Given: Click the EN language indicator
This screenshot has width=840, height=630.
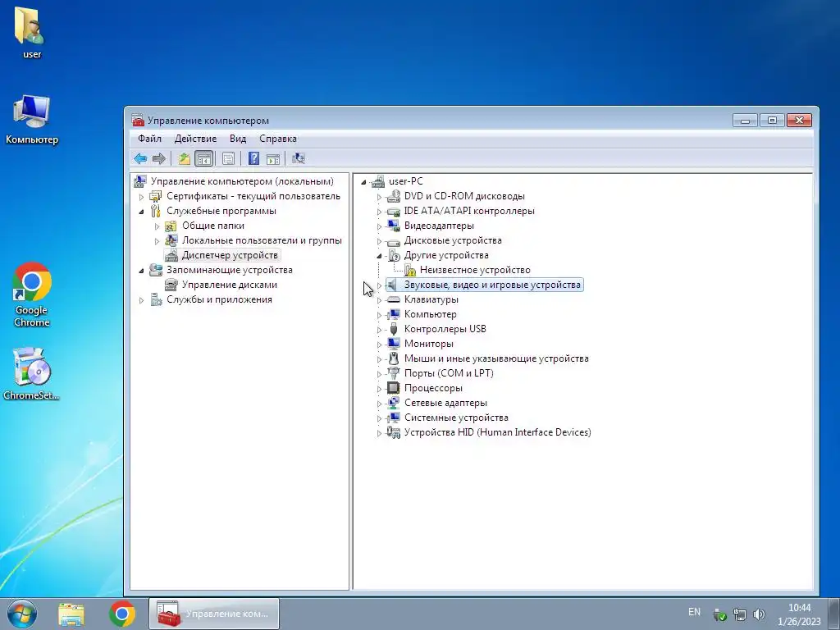Looking at the screenshot, I should point(694,612).
